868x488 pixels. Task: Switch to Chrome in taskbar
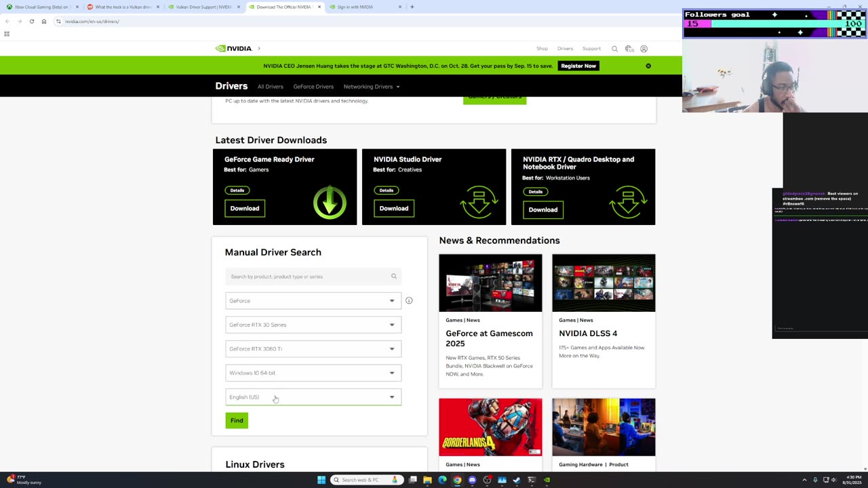coord(457,480)
